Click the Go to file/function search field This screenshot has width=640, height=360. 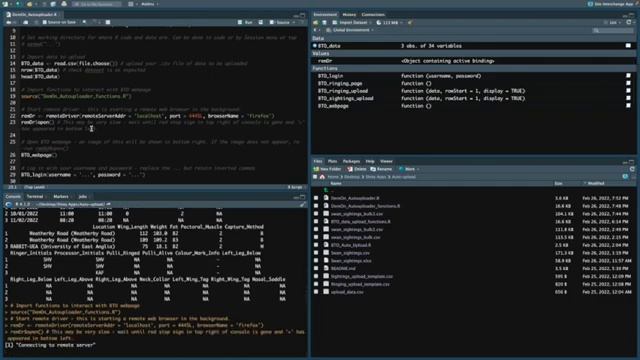[97, 4]
